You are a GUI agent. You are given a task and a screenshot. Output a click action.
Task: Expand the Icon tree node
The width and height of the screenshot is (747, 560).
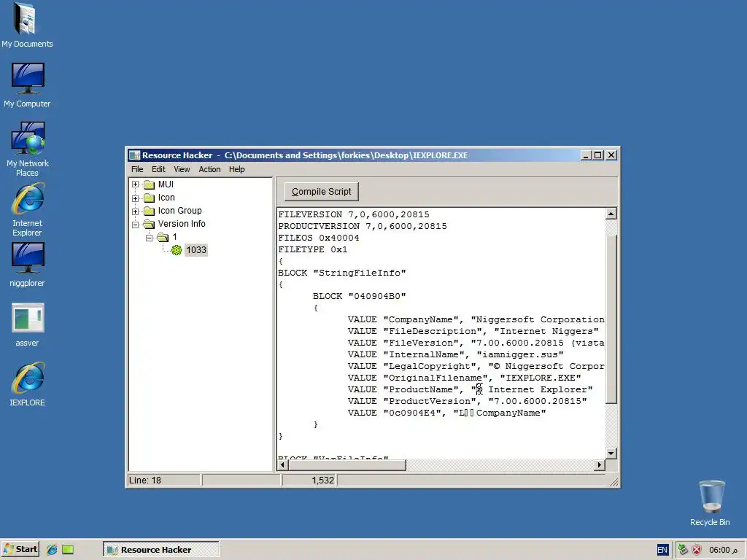(x=135, y=198)
